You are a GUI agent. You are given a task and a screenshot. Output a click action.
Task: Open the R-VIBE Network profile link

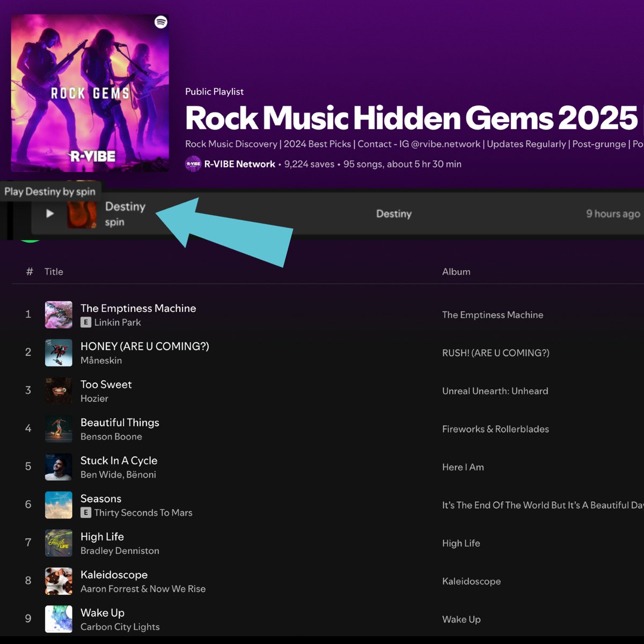point(237,164)
